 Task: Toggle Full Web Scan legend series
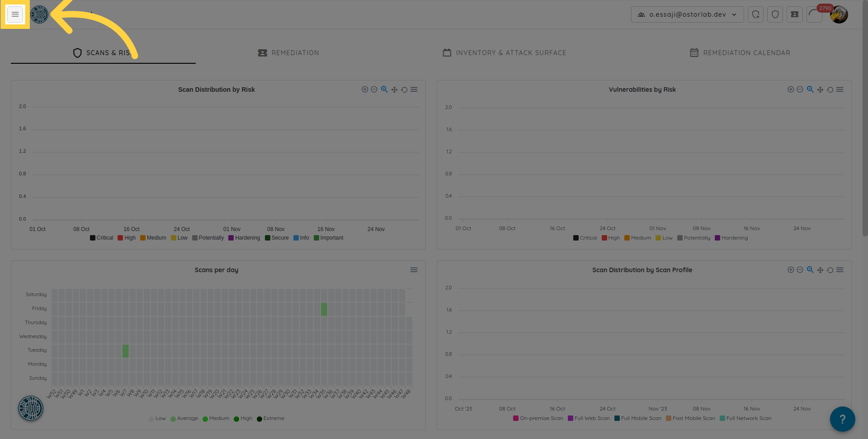point(589,418)
